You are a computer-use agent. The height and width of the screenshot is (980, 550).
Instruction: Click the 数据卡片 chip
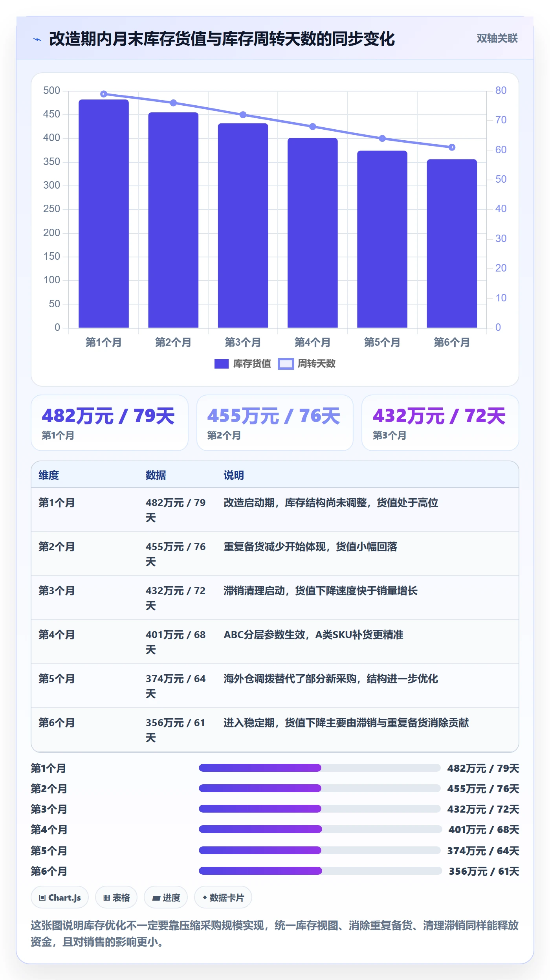[223, 897]
